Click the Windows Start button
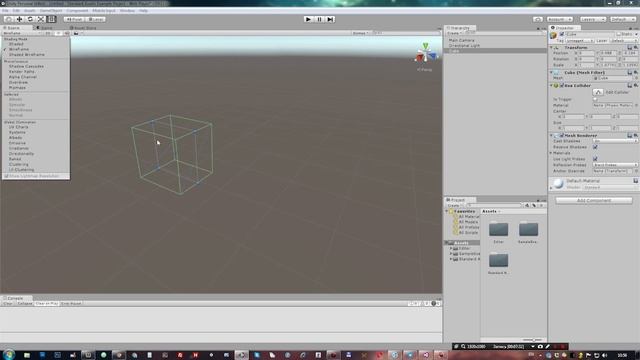This screenshot has height=360, width=640. (9, 355)
